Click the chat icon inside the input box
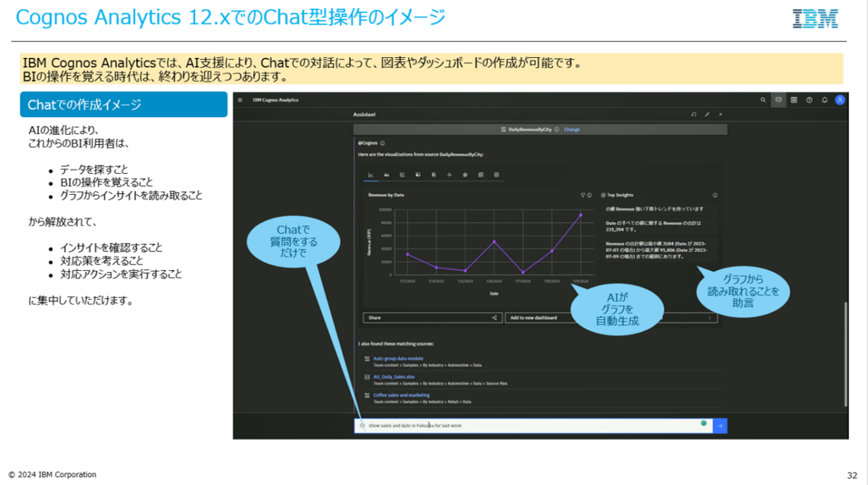The width and height of the screenshot is (868, 485). pyautogui.click(x=362, y=426)
